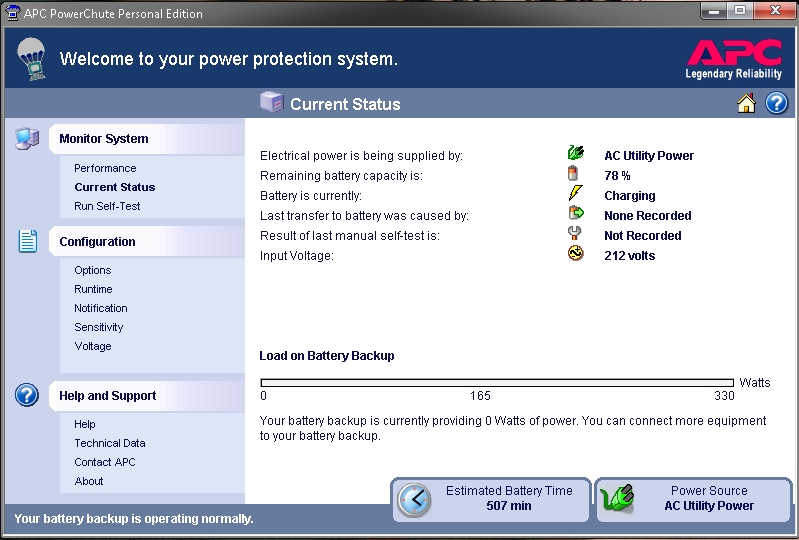Click the clock icon in Estimated Battery Time
The width and height of the screenshot is (799, 540).
click(x=414, y=499)
